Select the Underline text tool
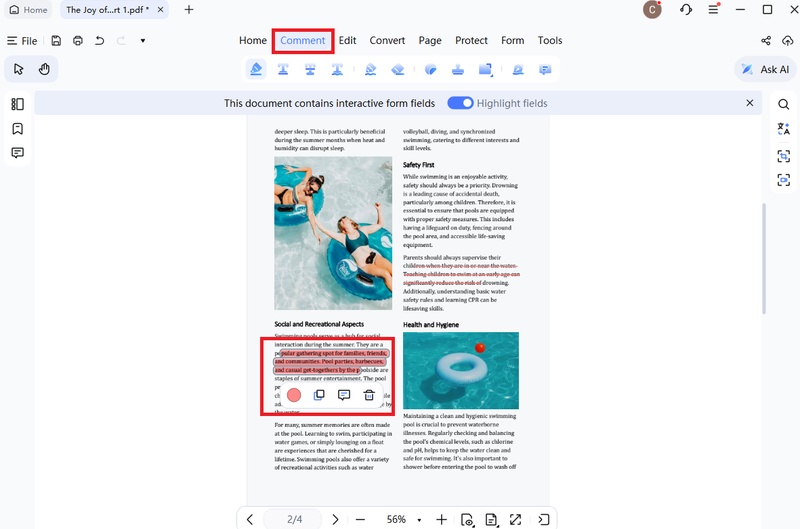 283,69
